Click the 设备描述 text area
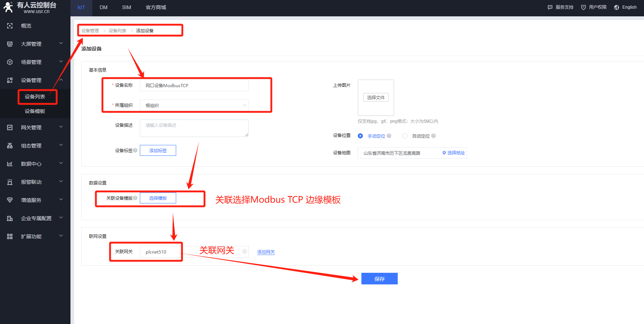The image size is (644, 324). [x=194, y=128]
